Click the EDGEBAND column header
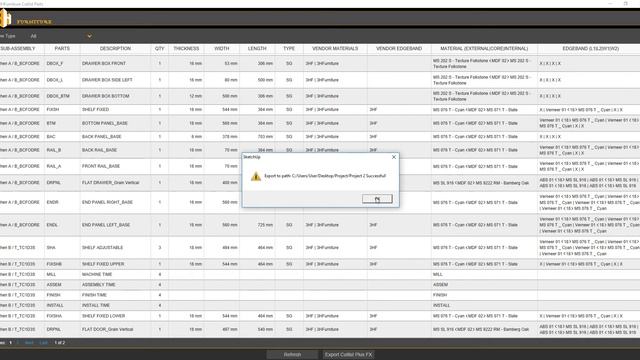The width and height of the screenshot is (640, 360). pos(591,49)
